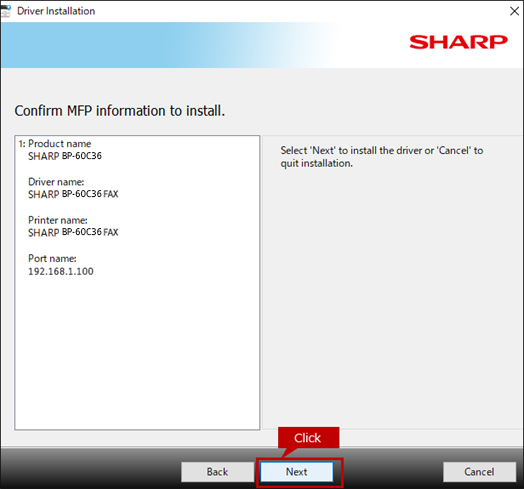This screenshot has height=489, width=524.
Task: Select the '1: Product name' label
Action: point(55,144)
